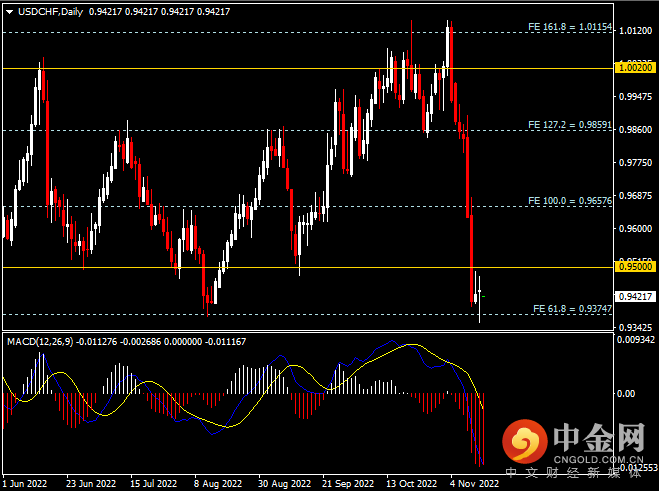The image size is (659, 491).
Task: Select the FE 127.2 = 0.98591 label
Action: click(x=570, y=125)
